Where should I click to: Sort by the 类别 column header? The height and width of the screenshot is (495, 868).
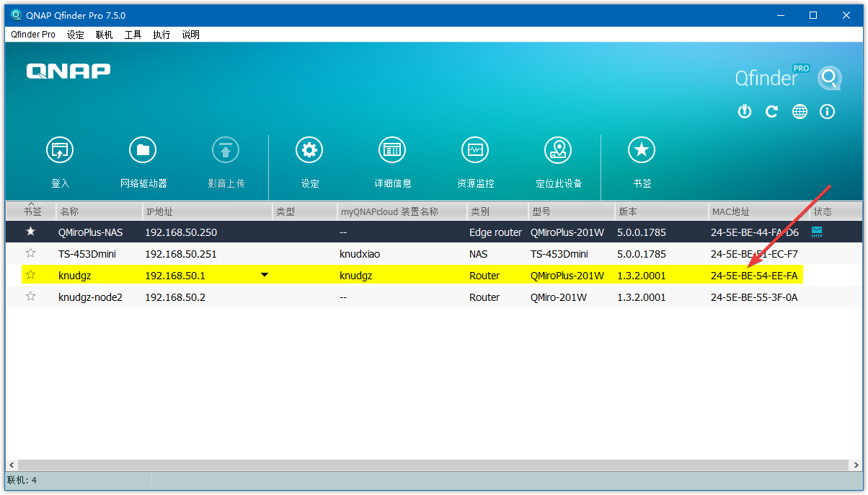(x=497, y=211)
